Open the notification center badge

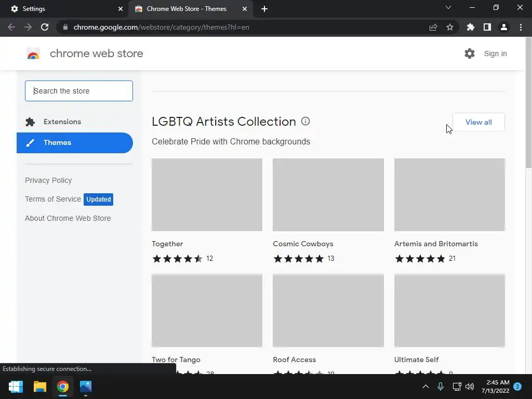pyautogui.click(x=517, y=387)
